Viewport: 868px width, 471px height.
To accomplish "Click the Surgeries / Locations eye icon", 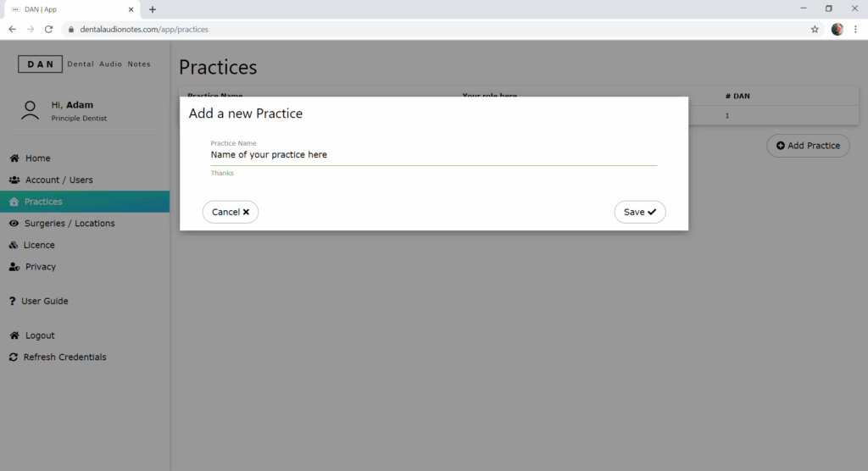I will point(14,224).
